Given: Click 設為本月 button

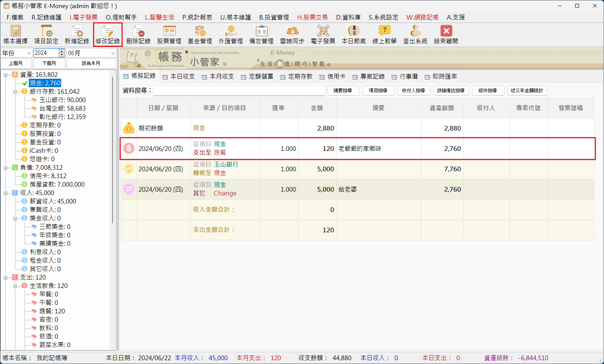Looking at the screenshot, I should pos(91,63).
